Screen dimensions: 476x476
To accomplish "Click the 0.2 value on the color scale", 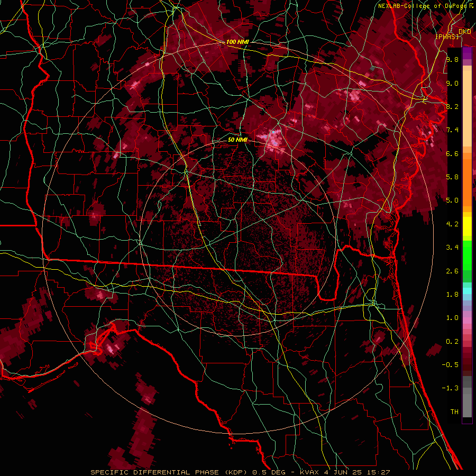I will coord(452,342).
